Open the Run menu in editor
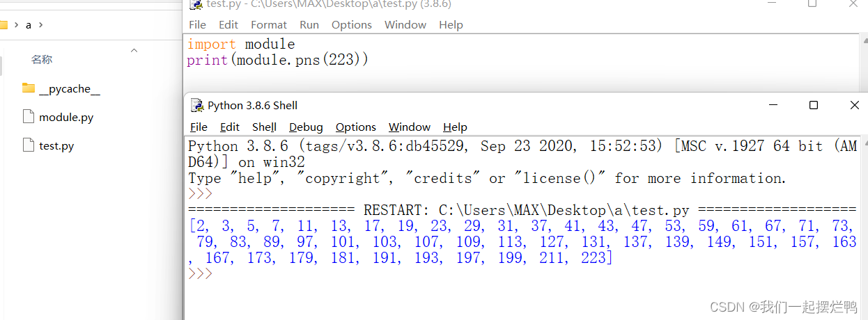Image resolution: width=868 pixels, height=320 pixels. (x=309, y=25)
